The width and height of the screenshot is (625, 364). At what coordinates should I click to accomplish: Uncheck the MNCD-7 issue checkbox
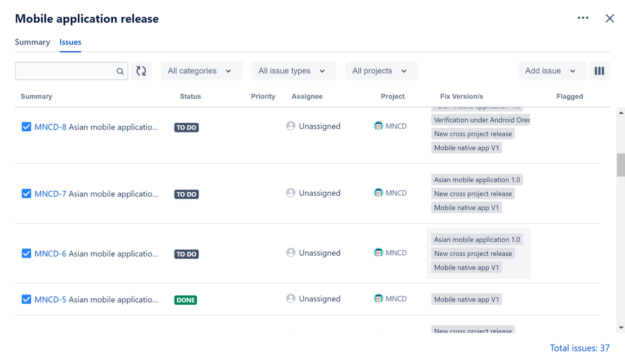pyautogui.click(x=26, y=194)
